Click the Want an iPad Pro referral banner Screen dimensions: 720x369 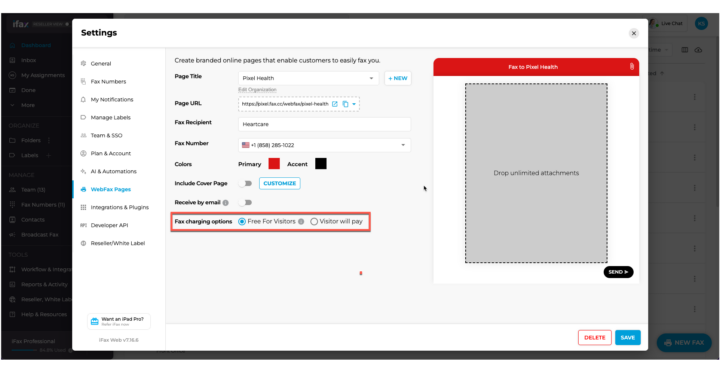[x=118, y=321]
